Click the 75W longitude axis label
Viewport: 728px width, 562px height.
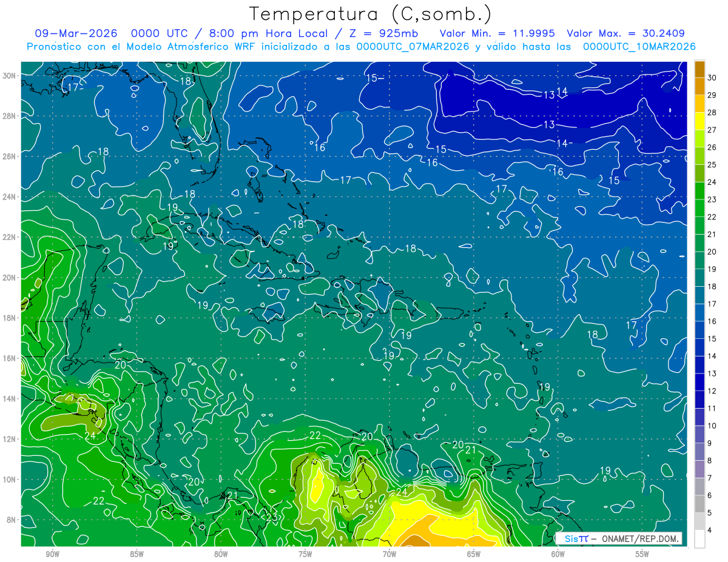tap(305, 554)
